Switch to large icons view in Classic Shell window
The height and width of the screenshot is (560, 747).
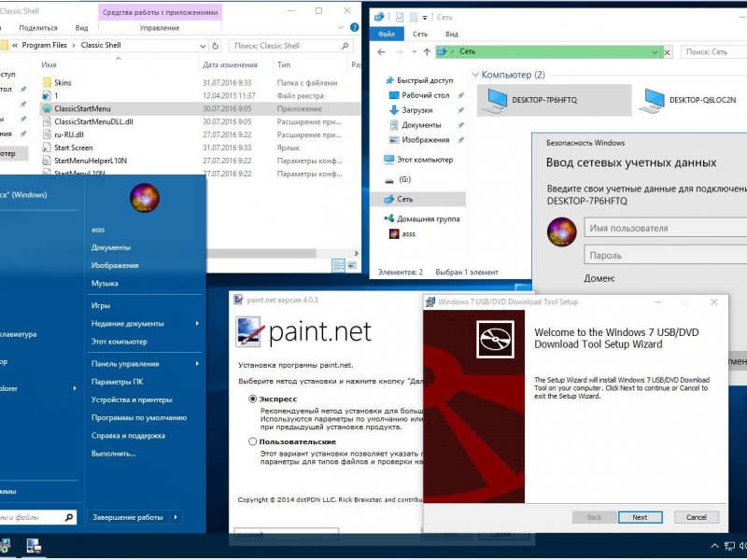click(352, 265)
